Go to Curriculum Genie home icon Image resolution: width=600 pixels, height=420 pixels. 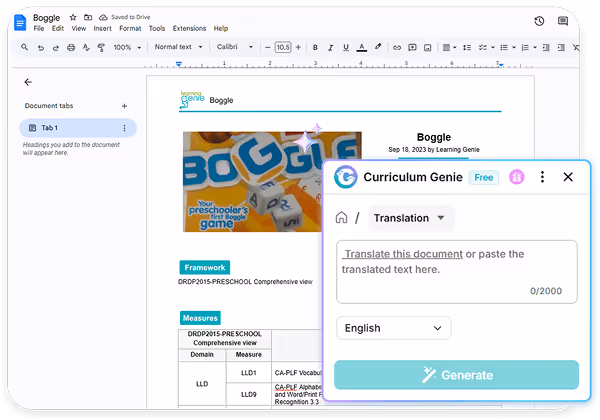tap(341, 218)
